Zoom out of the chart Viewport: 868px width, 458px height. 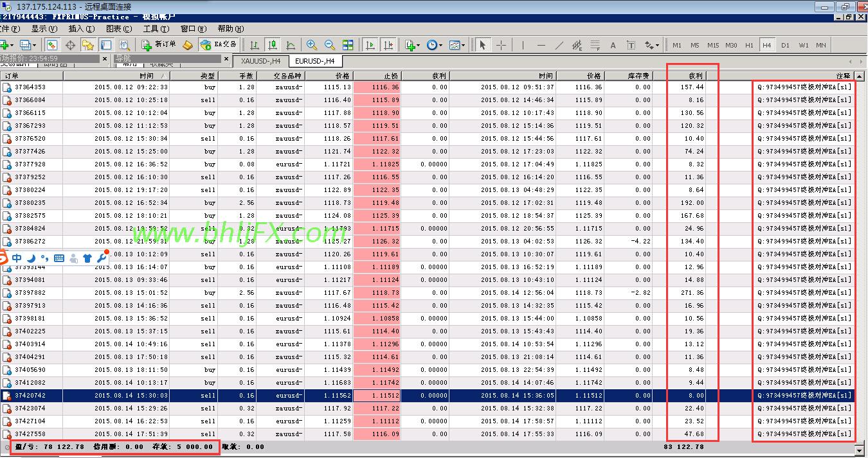[x=330, y=45]
